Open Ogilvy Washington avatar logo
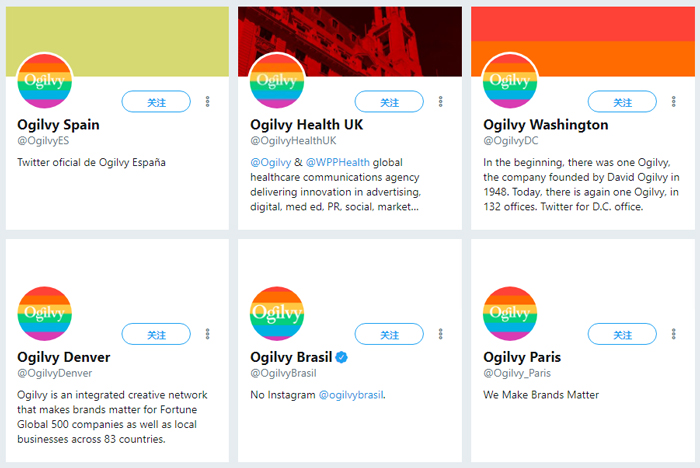The height and width of the screenshot is (468, 700). [x=510, y=81]
